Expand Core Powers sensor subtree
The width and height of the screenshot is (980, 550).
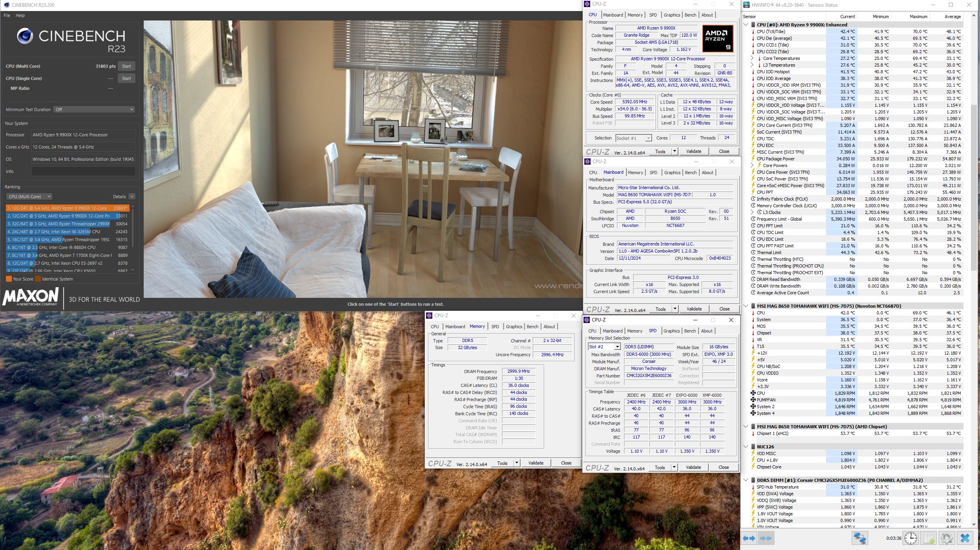coord(752,165)
